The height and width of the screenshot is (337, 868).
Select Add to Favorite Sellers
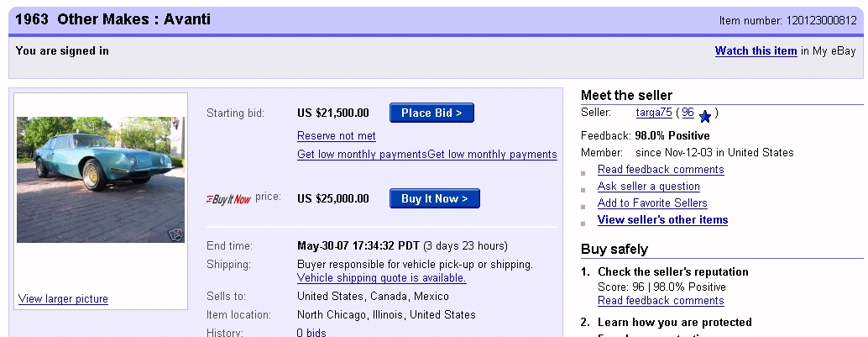coord(652,203)
